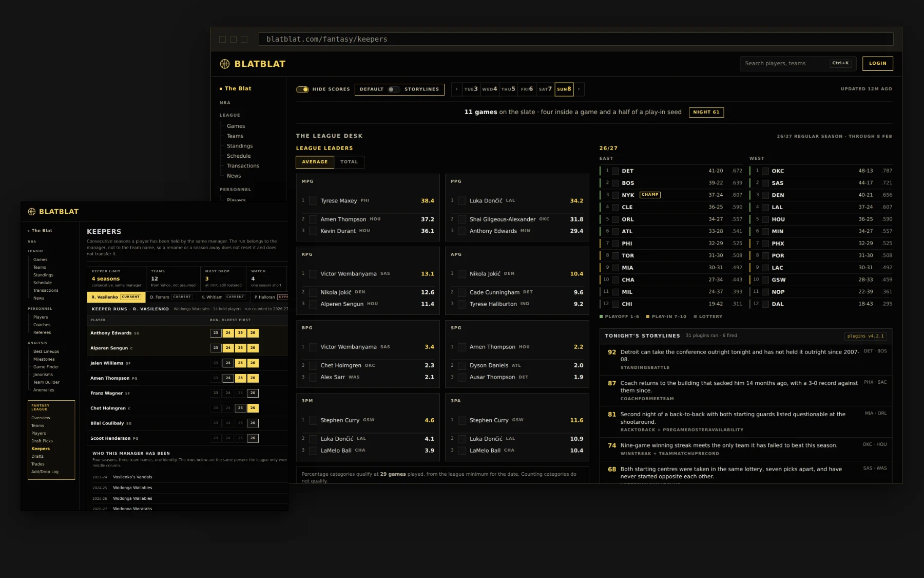
Task: Click Amen Thompson's avatar in SPG card
Action: coord(462,347)
